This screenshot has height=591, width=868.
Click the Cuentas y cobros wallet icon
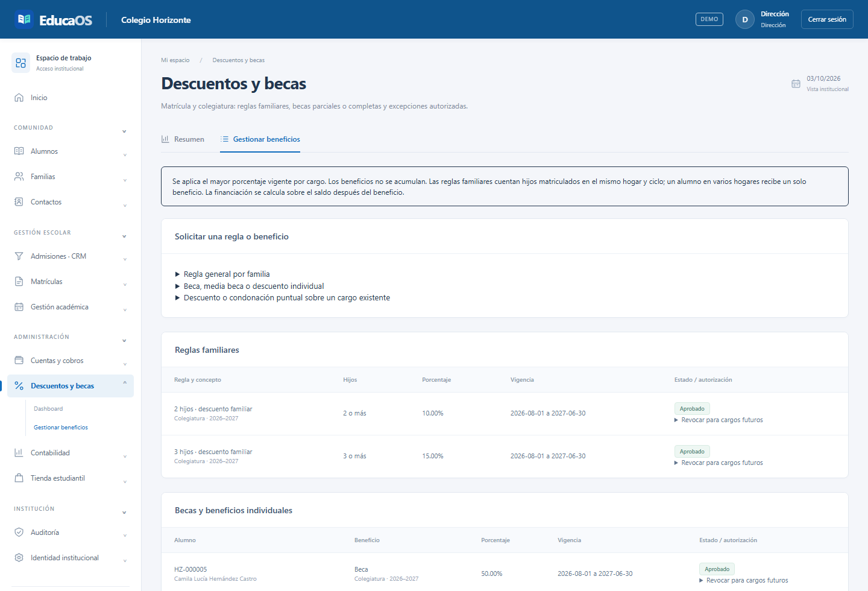click(x=19, y=361)
